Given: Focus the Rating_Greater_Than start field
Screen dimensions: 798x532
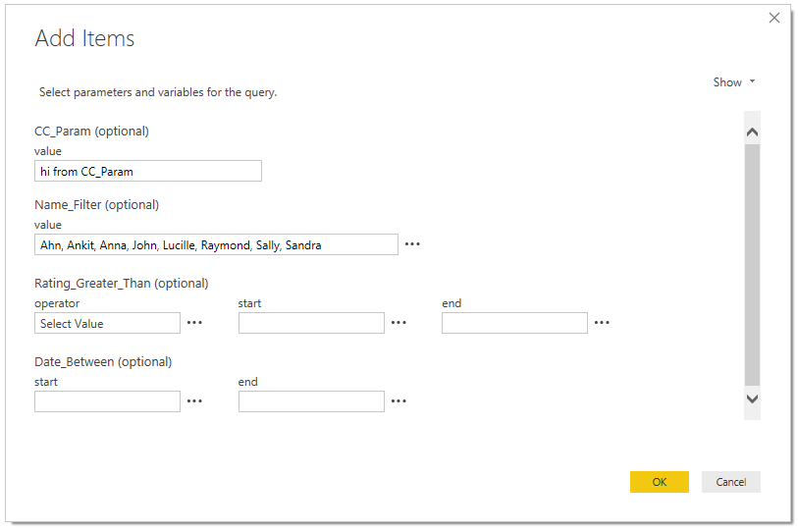Looking at the screenshot, I should click(311, 323).
